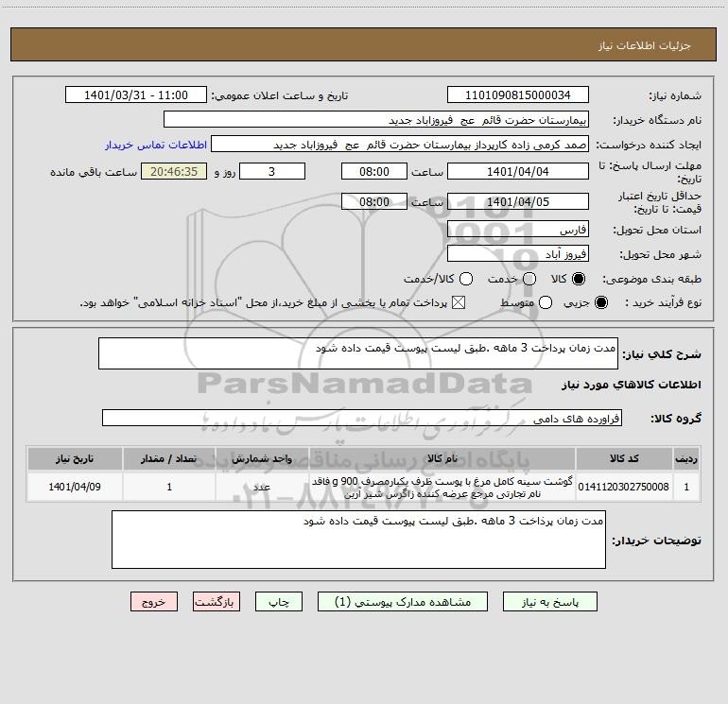728x704 pixels.
Task: Open the اطلاعات تماس خریدار link
Action: coord(156,145)
